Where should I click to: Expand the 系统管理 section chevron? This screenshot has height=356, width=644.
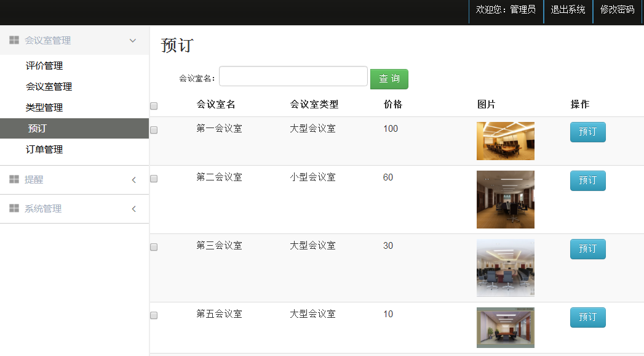click(134, 209)
